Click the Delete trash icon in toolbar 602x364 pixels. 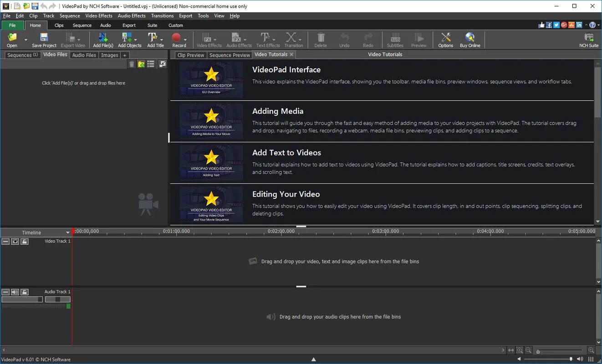point(321,37)
